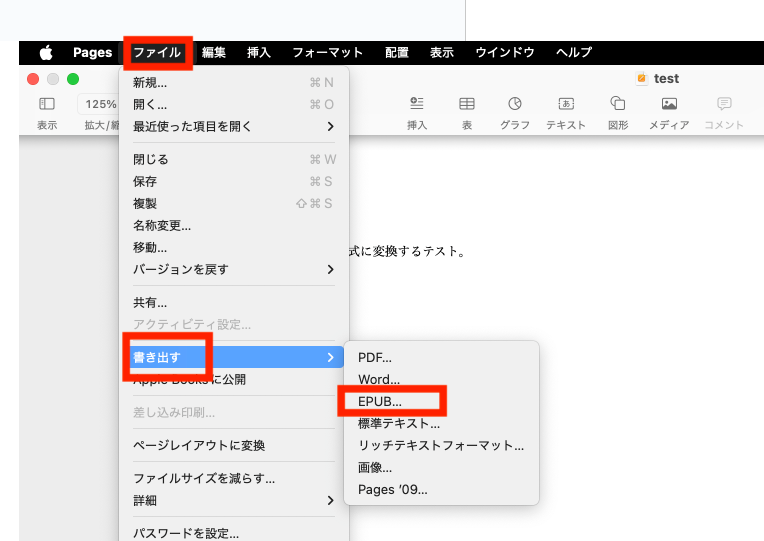Choose 複製 menu item

[x=234, y=203]
